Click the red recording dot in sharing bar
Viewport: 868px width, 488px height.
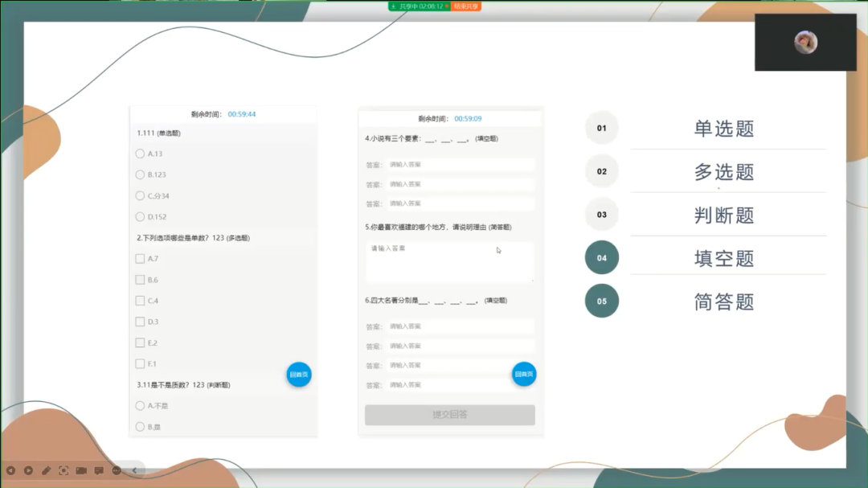click(447, 6)
